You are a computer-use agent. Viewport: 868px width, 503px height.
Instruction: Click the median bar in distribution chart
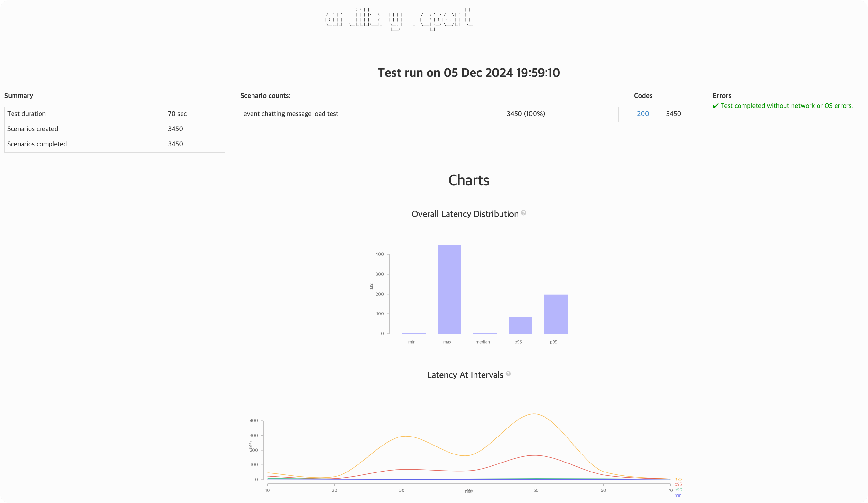point(485,333)
